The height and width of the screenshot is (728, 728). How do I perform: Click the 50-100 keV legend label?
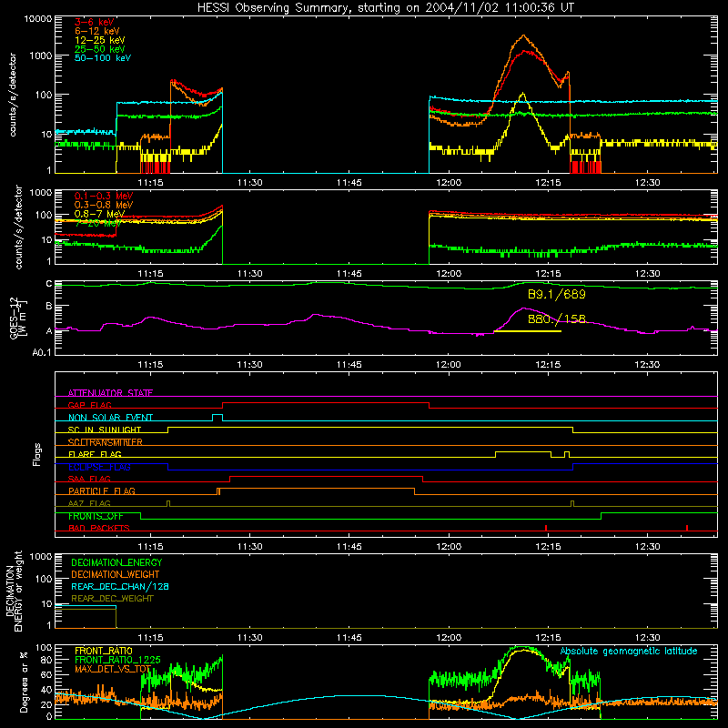(x=103, y=58)
